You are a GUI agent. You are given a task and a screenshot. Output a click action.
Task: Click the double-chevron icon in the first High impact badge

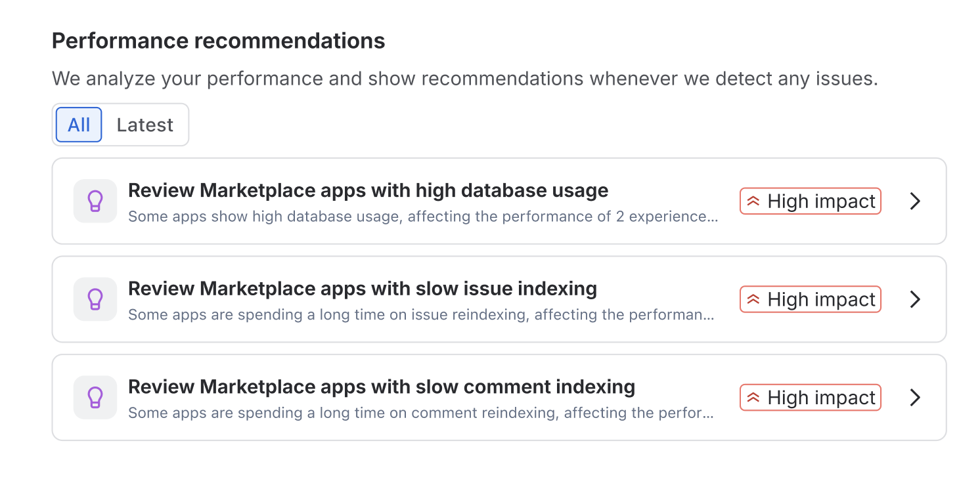click(x=753, y=201)
